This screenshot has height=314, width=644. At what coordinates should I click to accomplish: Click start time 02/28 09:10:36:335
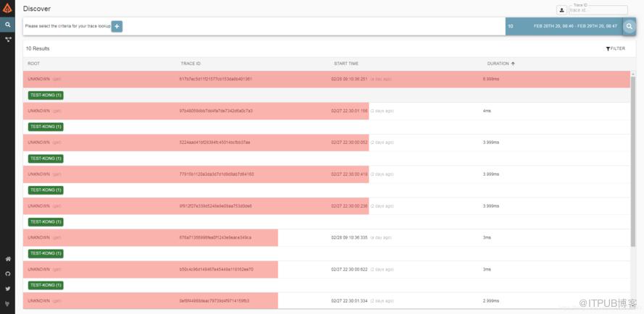[x=349, y=237]
